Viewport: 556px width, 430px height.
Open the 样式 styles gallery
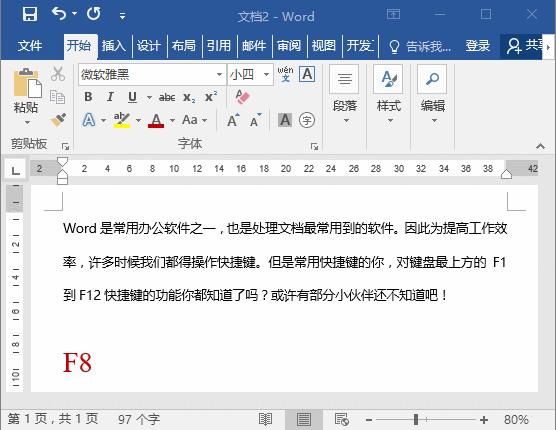389,95
